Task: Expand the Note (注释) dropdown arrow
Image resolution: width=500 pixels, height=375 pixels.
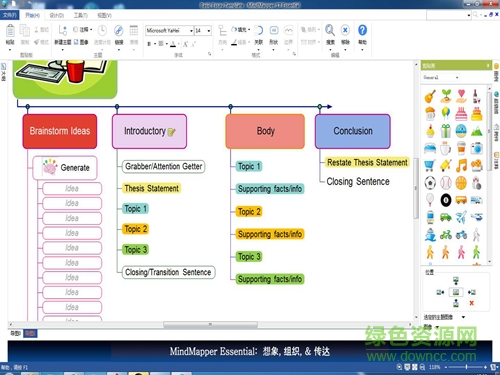Action: point(91,30)
